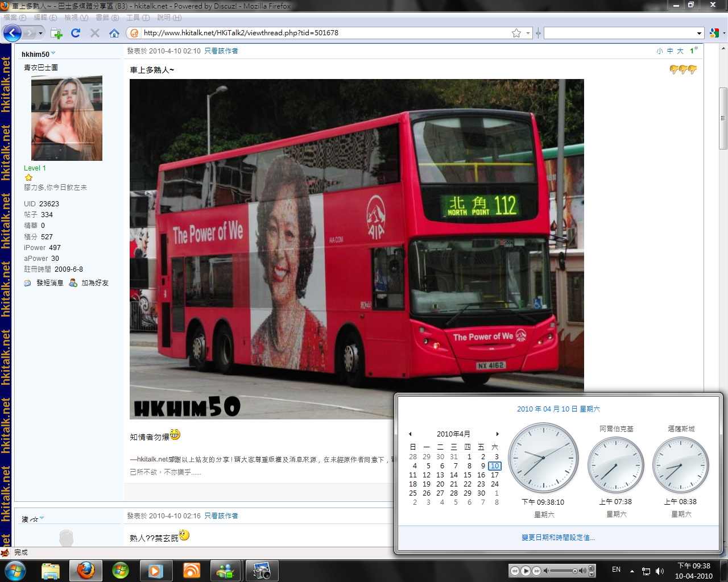
Task: Click the site identity icon in address bar
Action: click(x=134, y=33)
